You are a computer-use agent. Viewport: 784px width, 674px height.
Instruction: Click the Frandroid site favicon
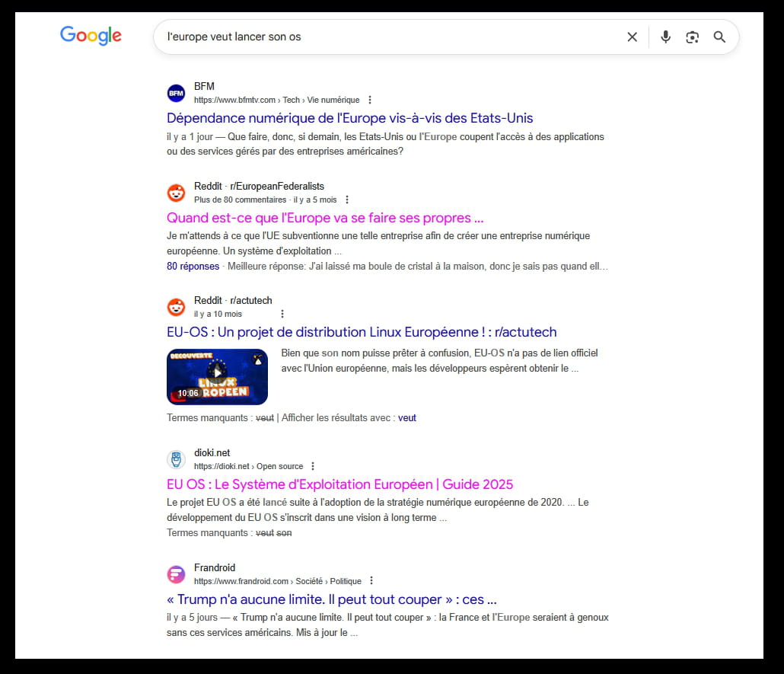176,574
